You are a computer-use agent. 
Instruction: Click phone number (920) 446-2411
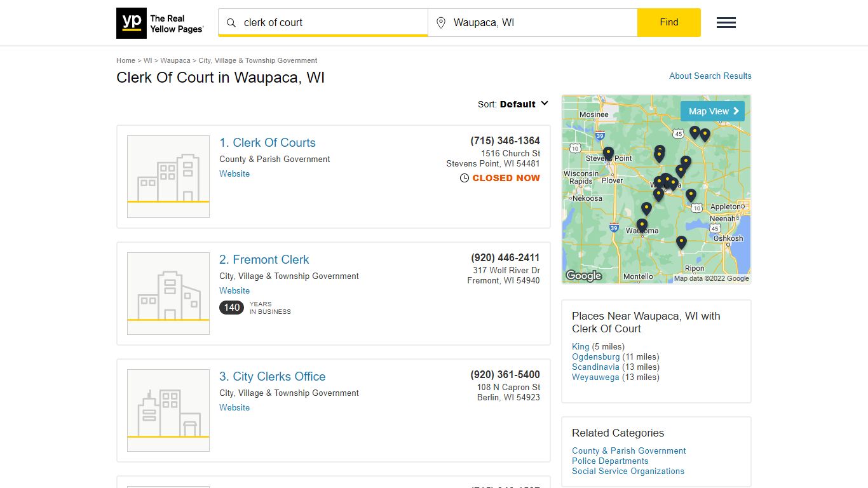click(x=505, y=257)
